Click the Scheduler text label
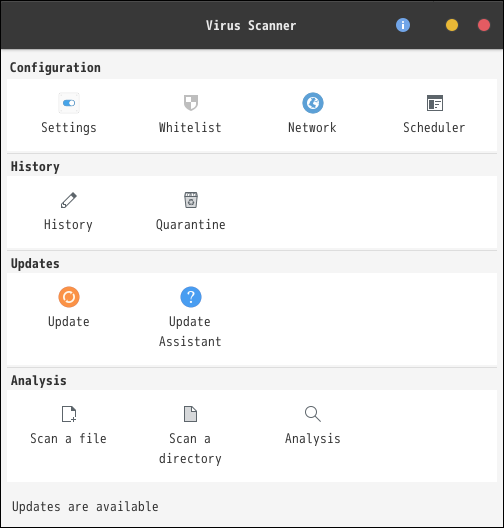 tap(434, 128)
